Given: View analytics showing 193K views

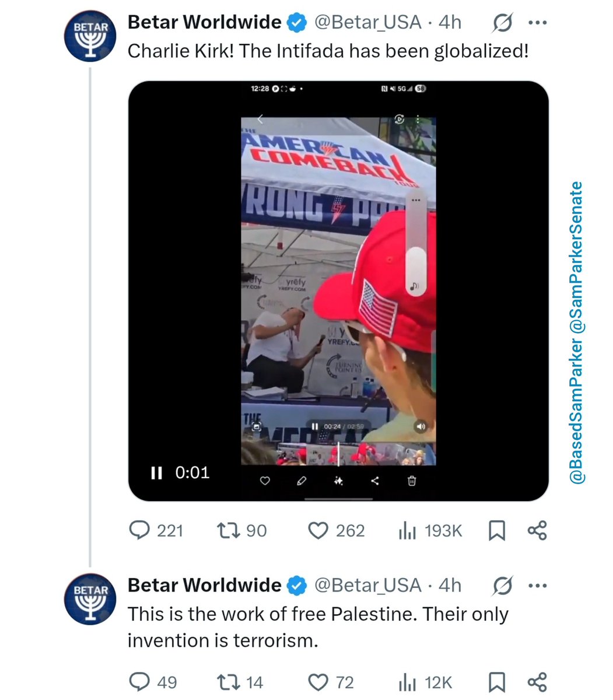Looking at the screenshot, I should tap(430, 531).
